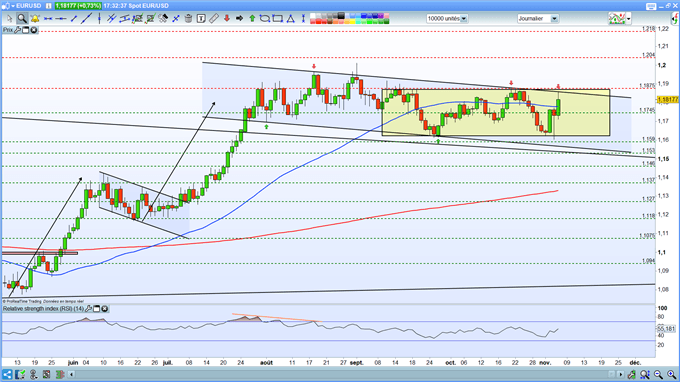
Task: Select the trash can delete tool
Action: [188, 18]
